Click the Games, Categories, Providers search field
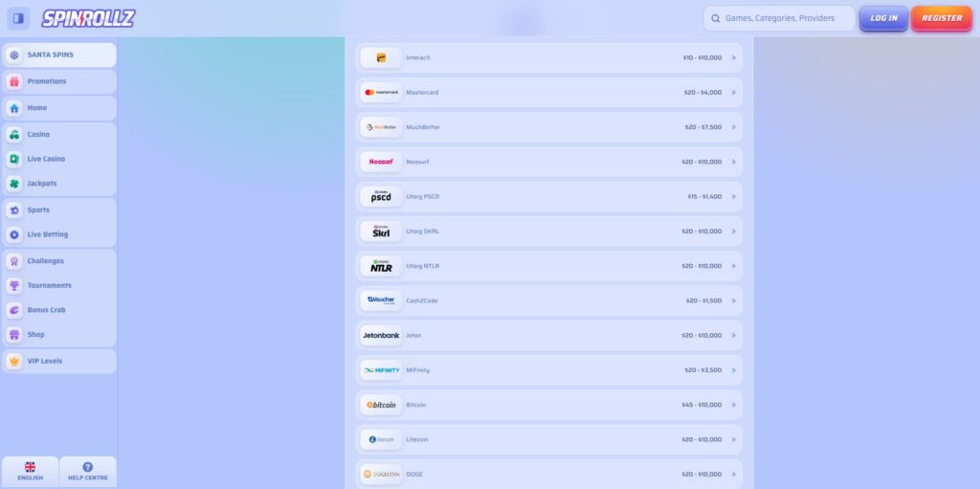The width and height of the screenshot is (980, 489). click(779, 18)
